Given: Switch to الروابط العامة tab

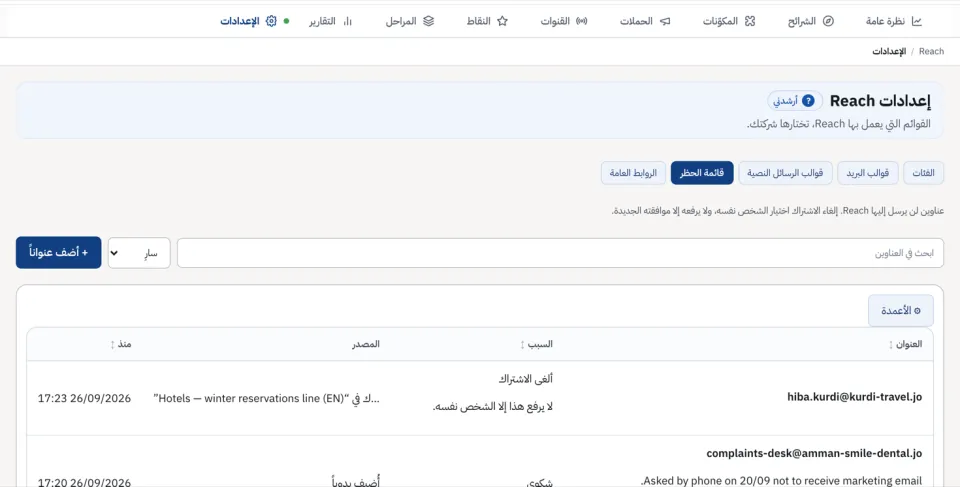Looking at the screenshot, I should pyautogui.click(x=633, y=173).
